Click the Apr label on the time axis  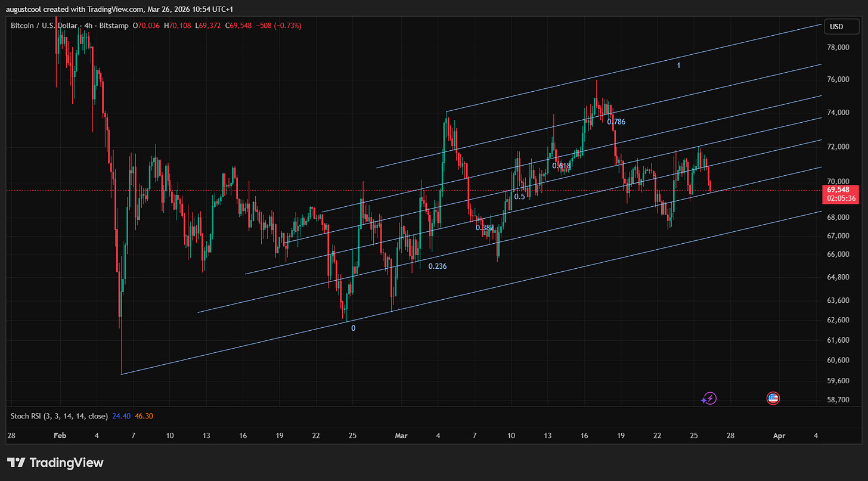pos(779,436)
